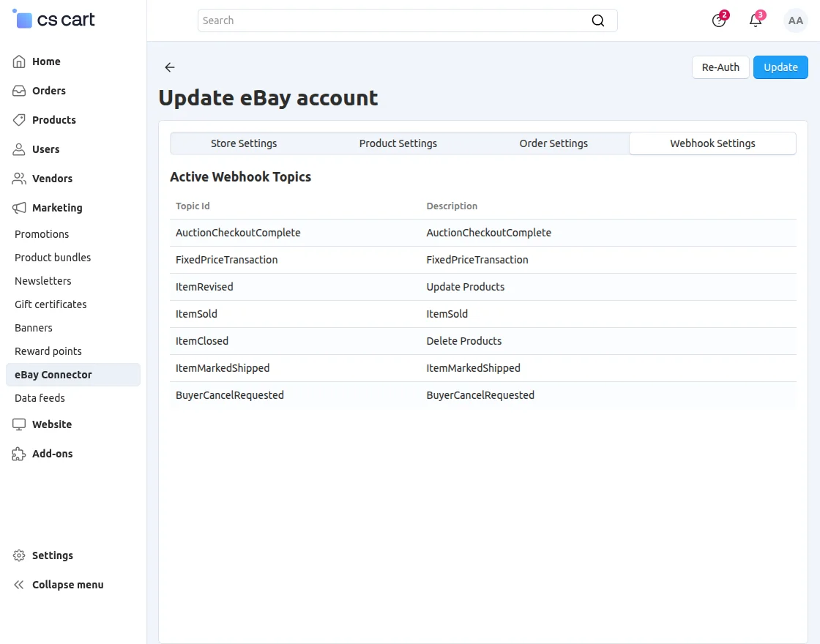Click the Re-Auth button
The width and height of the screenshot is (820, 644).
(x=720, y=67)
